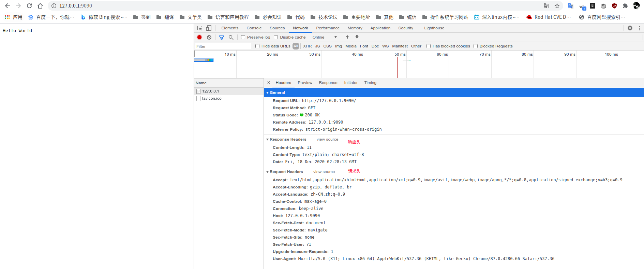
Task: Enable Disable cache checkbox
Action: coord(276,37)
